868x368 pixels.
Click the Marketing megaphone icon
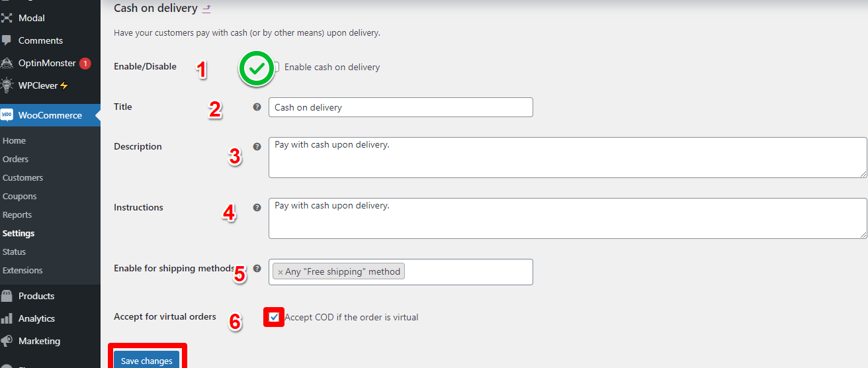coord(7,341)
